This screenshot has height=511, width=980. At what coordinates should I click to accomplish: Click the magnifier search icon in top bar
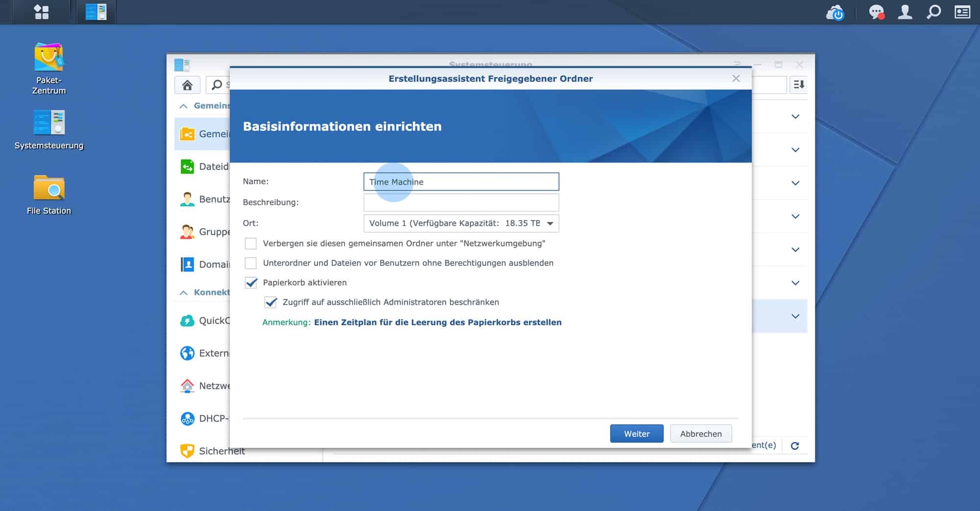click(933, 12)
